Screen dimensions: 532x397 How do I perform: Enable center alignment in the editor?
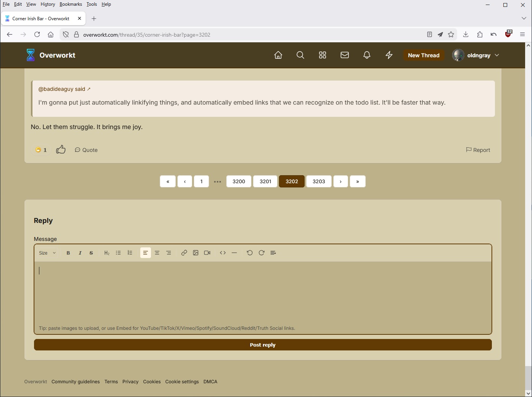(157, 253)
